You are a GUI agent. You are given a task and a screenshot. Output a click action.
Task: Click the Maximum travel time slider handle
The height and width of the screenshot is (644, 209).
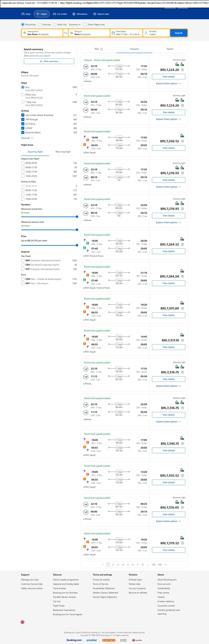tap(77, 217)
